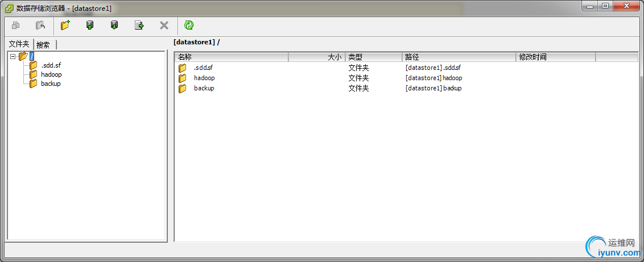Click the go up one level folder icon
The image size is (644, 262).
click(40, 26)
